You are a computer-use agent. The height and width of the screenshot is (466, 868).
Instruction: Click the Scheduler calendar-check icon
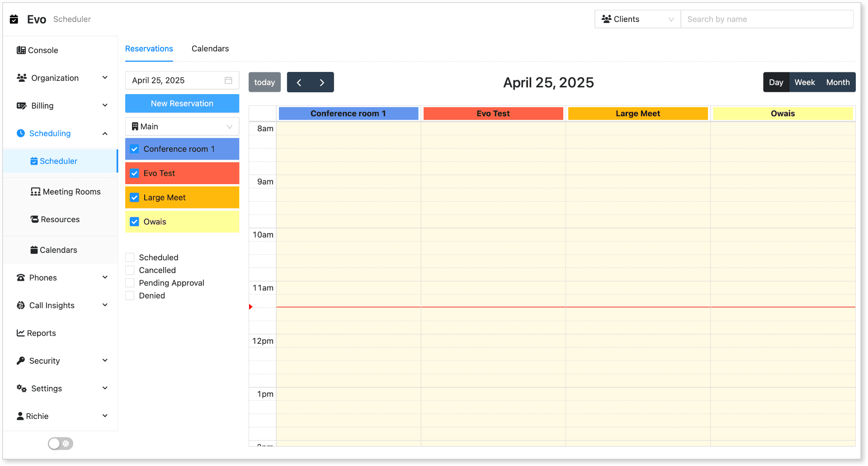coord(34,161)
